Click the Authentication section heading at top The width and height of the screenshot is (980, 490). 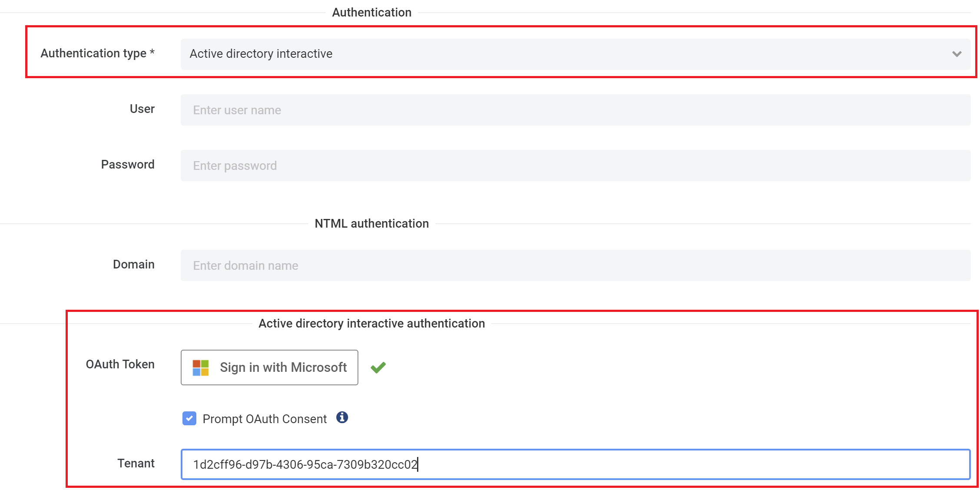tap(371, 12)
